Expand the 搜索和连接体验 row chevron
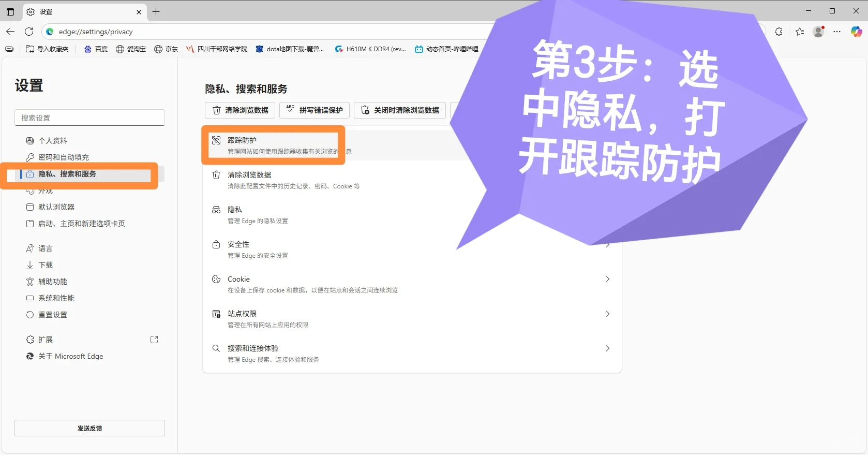 (607, 348)
